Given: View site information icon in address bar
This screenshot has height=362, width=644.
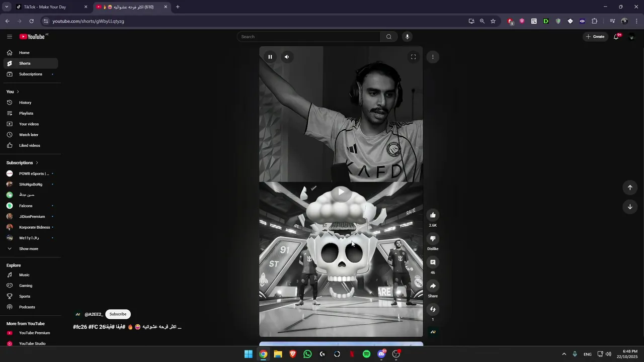Looking at the screenshot, I should [46, 21].
